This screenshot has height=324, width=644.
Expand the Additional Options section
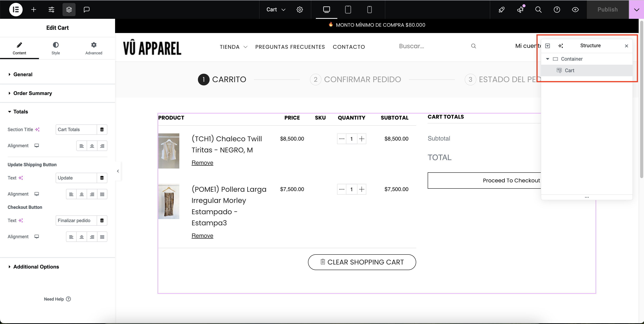point(58,267)
